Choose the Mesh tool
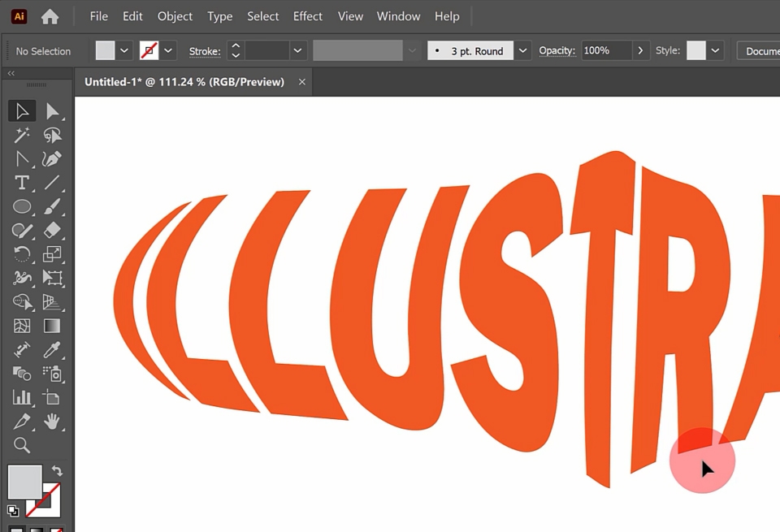 click(x=22, y=326)
